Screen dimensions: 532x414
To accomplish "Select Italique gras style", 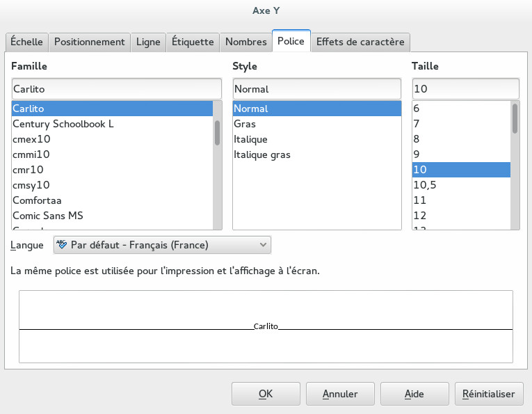I will coord(262,154).
